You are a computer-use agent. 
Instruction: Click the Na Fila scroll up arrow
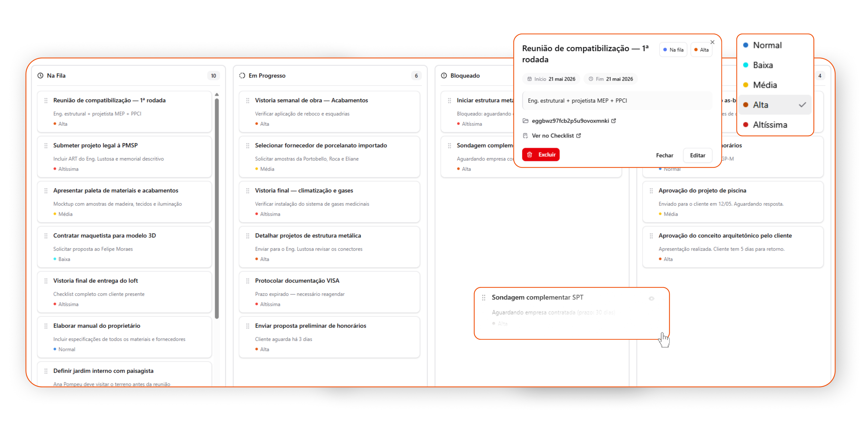217,95
